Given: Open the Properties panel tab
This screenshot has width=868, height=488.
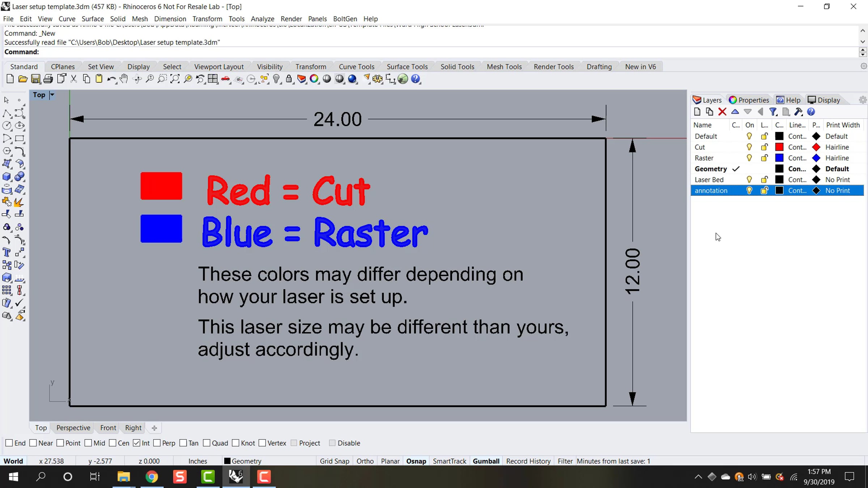Looking at the screenshot, I should pos(749,100).
